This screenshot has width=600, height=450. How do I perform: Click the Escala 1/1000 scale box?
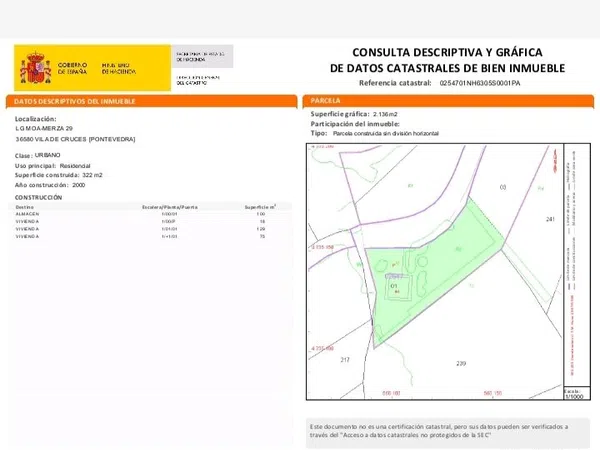coord(576,394)
